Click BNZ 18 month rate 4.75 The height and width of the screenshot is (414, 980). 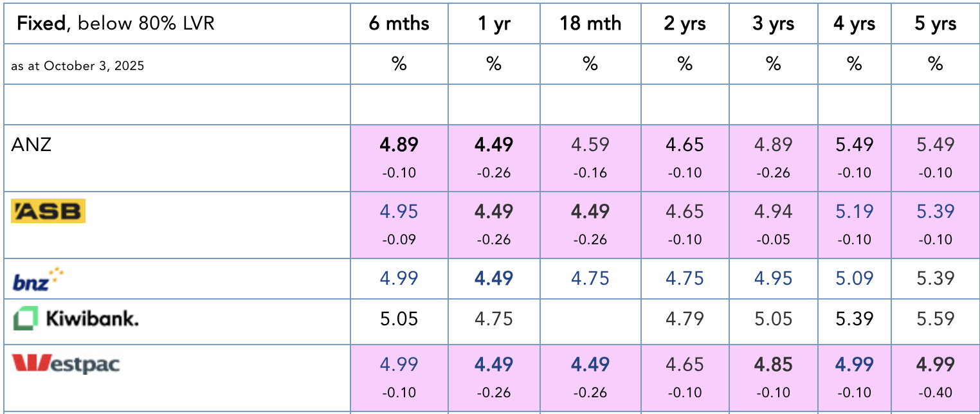click(590, 278)
